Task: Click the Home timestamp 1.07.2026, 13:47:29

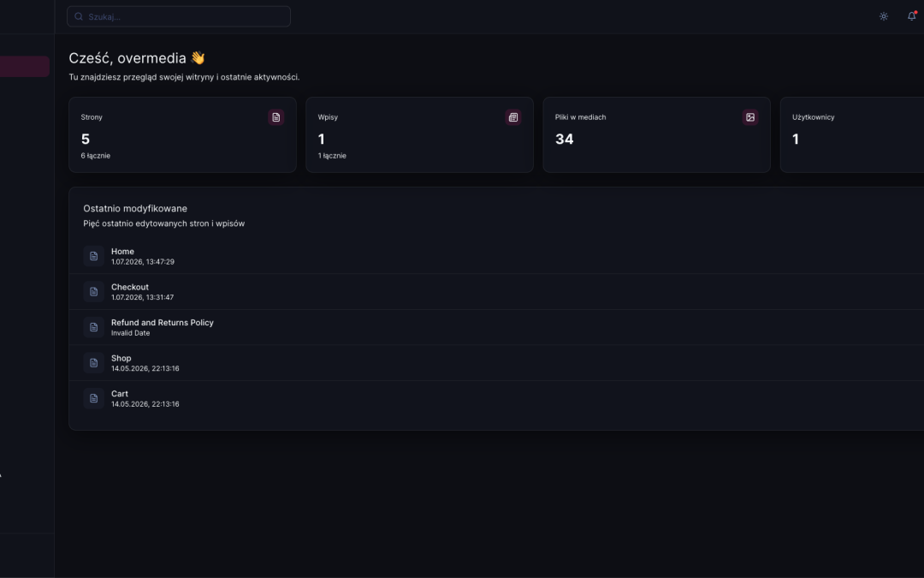Action: pos(143,262)
